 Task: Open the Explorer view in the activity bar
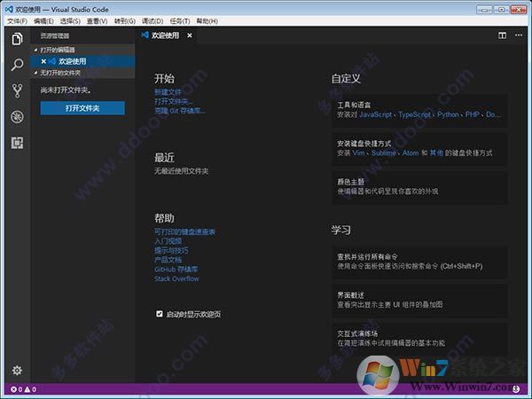click(x=16, y=39)
